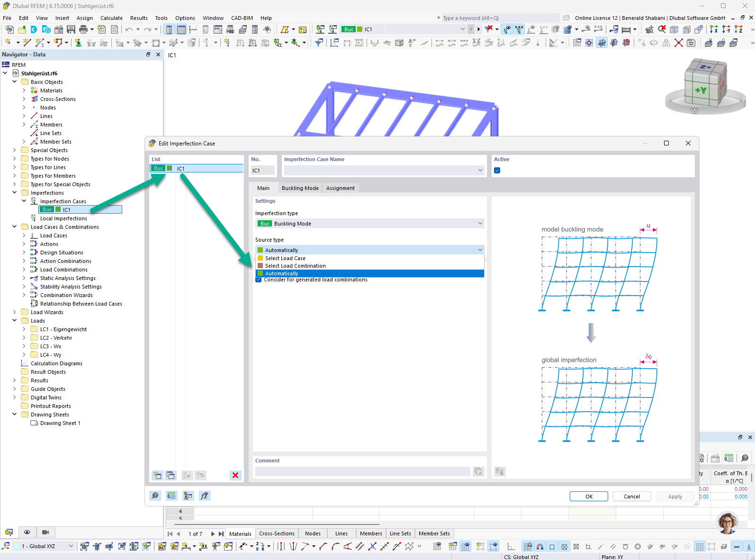This screenshot has width=755, height=560.
Task: Expand the Load Cases tree node
Action: click(x=24, y=235)
